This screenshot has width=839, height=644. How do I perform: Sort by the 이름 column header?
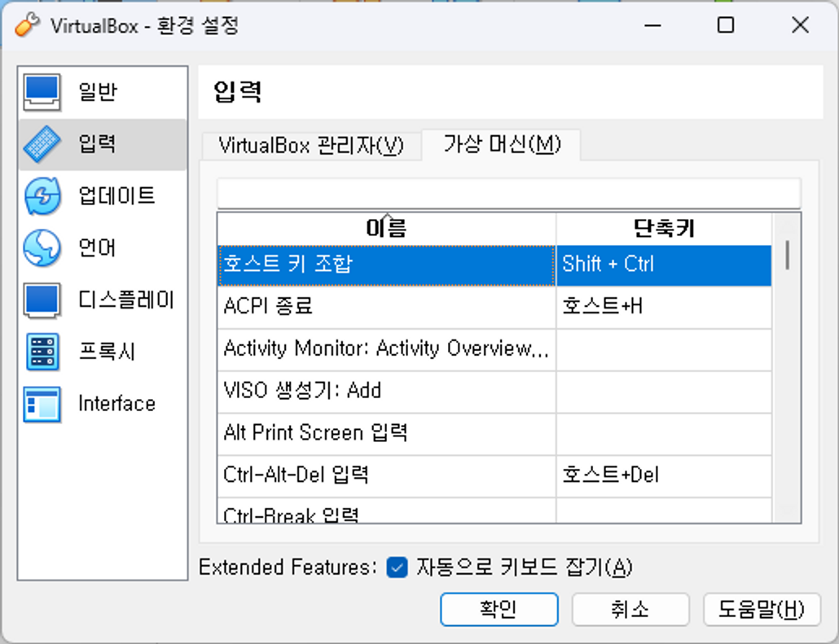click(386, 229)
